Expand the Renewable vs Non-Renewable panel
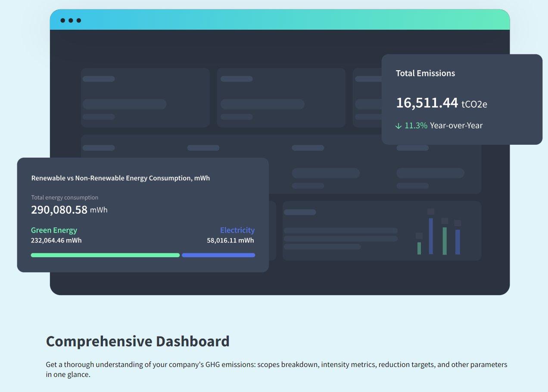548x392 pixels. [120, 177]
